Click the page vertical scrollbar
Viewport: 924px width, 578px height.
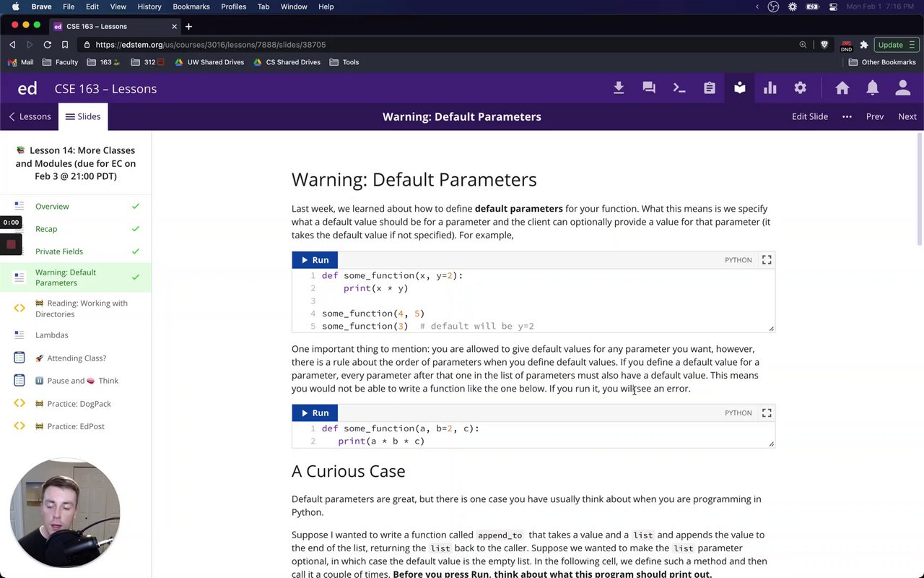[920, 189]
